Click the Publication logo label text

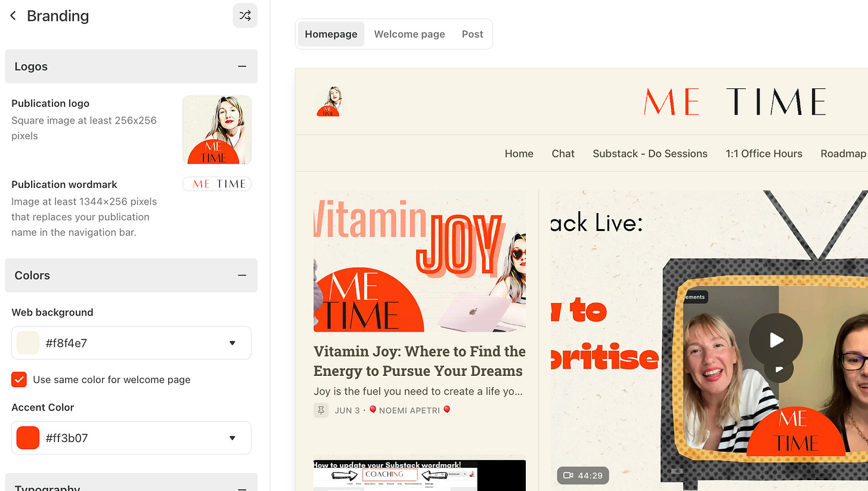pyautogui.click(x=51, y=103)
